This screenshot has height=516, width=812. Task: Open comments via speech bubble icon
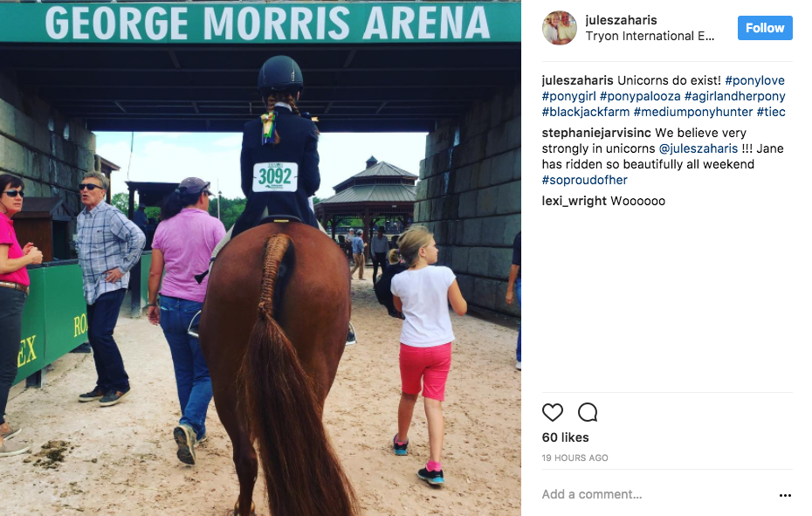(588, 412)
